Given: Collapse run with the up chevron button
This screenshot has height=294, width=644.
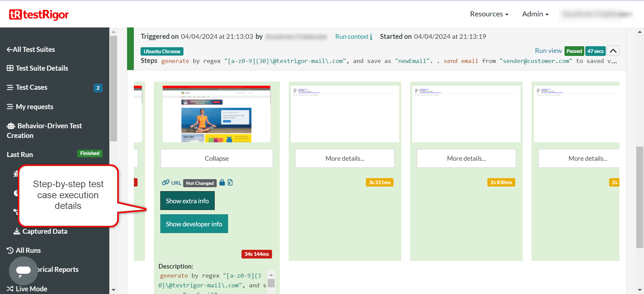Looking at the screenshot, I should (x=613, y=51).
